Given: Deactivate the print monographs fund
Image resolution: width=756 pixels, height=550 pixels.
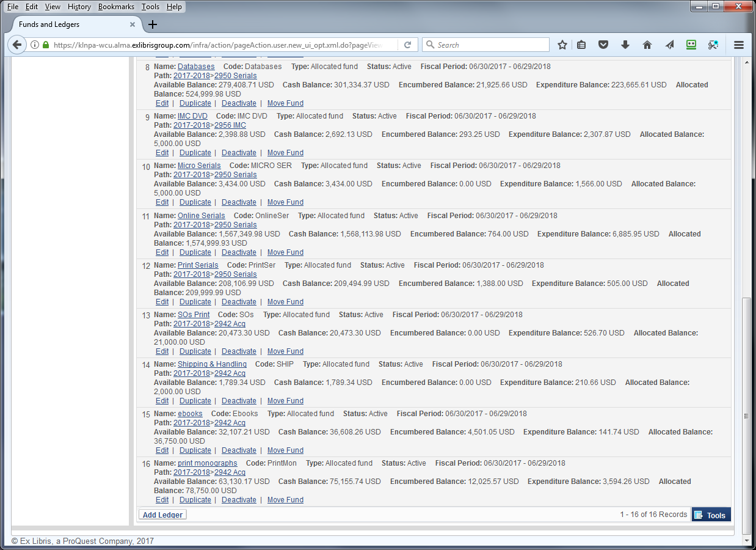Looking at the screenshot, I should pyautogui.click(x=239, y=500).
